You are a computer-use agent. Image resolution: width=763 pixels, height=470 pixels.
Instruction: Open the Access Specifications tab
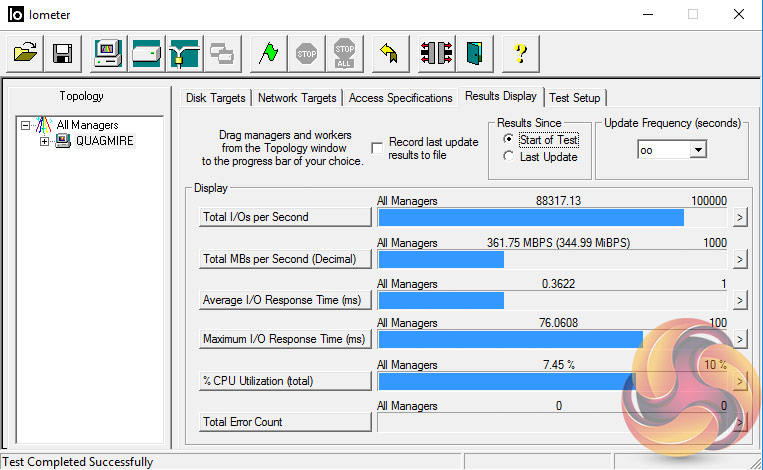coord(400,98)
